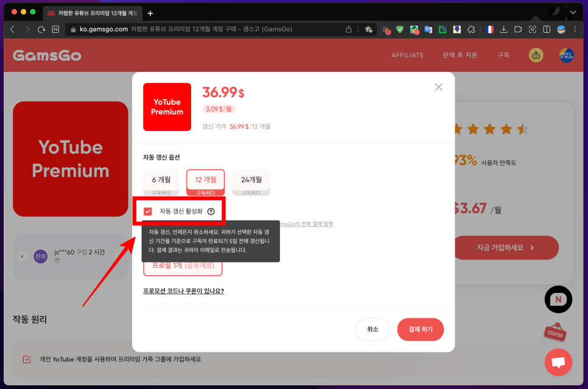Open the promo code or coupon link
The height and width of the screenshot is (389, 588).
[x=184, y=291]
